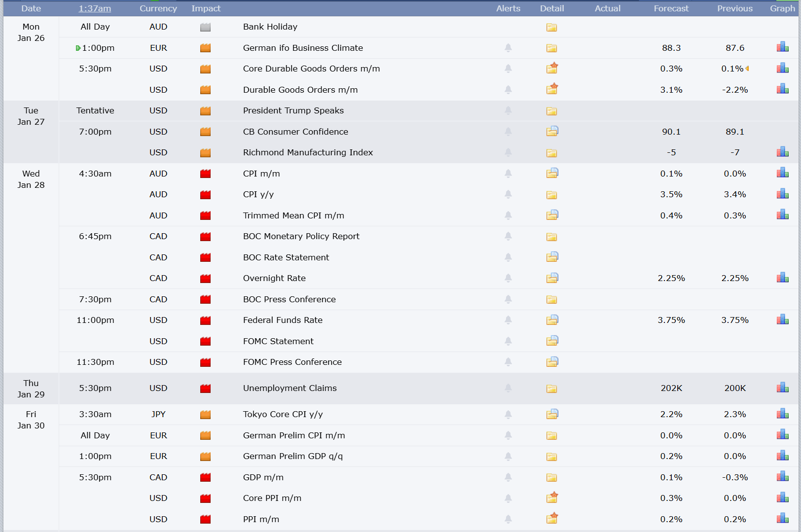
Task: Expand the FOMC Statement event row
Action: click(278, 341)
